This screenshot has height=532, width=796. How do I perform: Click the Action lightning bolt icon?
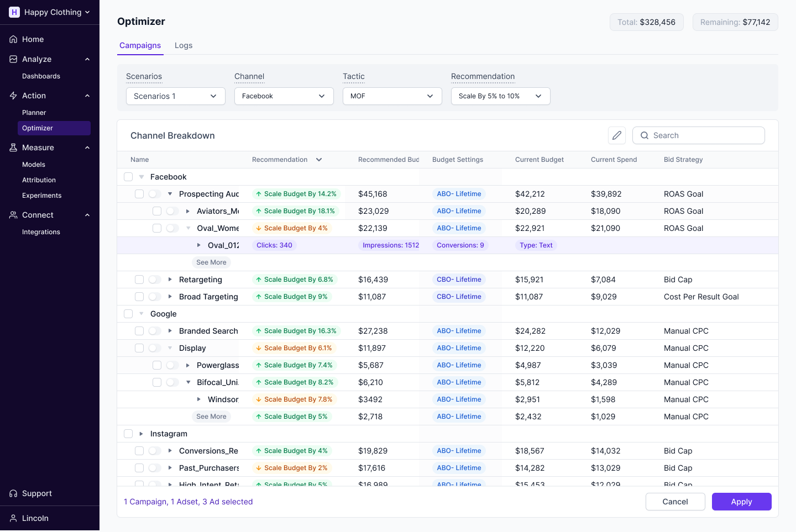point(13,96)
